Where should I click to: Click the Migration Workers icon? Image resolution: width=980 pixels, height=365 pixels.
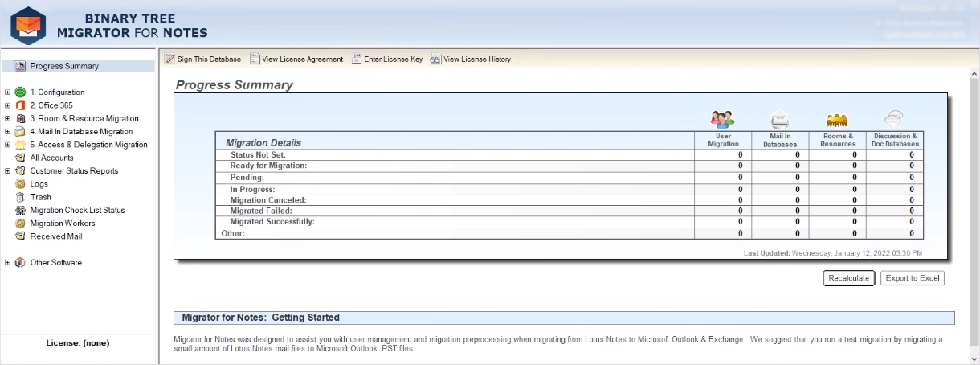(21, 224)
